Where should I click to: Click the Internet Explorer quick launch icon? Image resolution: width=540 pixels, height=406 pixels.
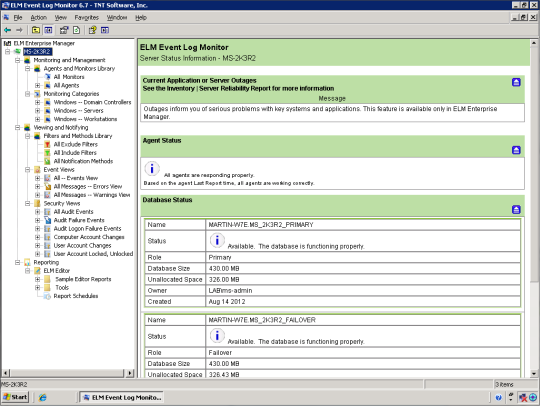tap(43, 397)
